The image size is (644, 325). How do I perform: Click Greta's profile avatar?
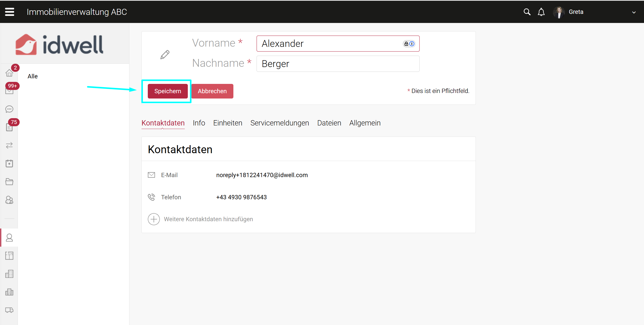pos(559,12)
